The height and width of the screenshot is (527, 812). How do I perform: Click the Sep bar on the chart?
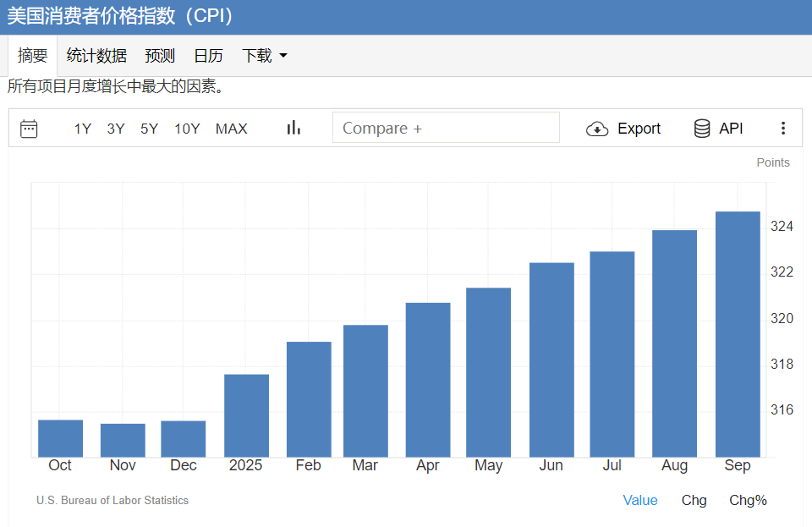tap(737, 330)
